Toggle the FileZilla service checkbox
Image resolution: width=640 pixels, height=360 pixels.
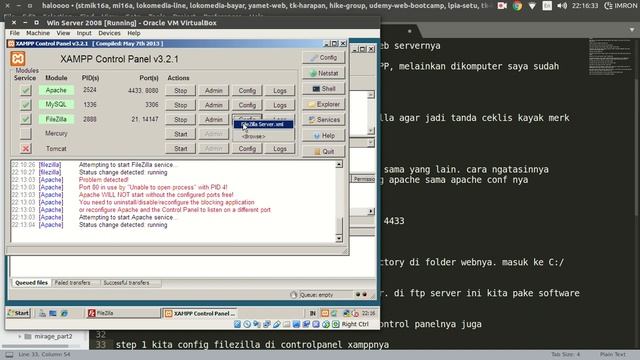pyautogui.click(x=25, y=119)
